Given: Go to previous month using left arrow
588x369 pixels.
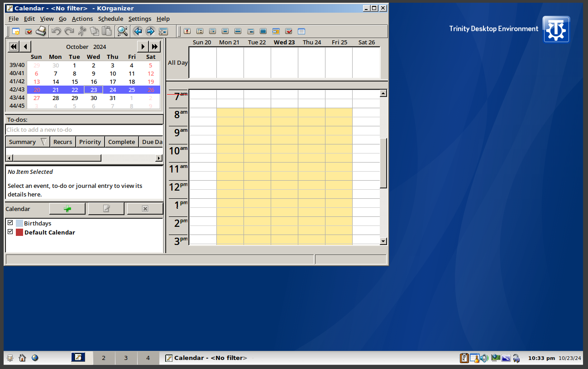Looking at the screenshot, I should (x=26, y=46).
